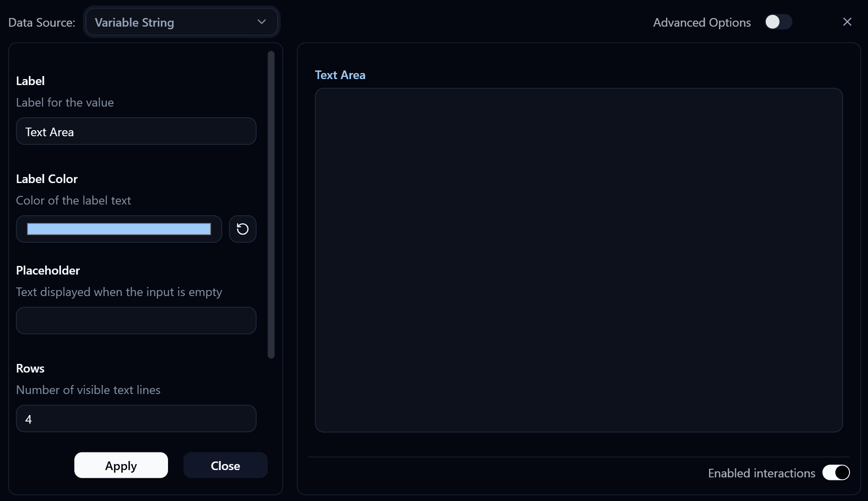Image resolution: width=868 pixels, height=501 pixels.
Task: Click the "Rows" heading
Action: point(30,368)
